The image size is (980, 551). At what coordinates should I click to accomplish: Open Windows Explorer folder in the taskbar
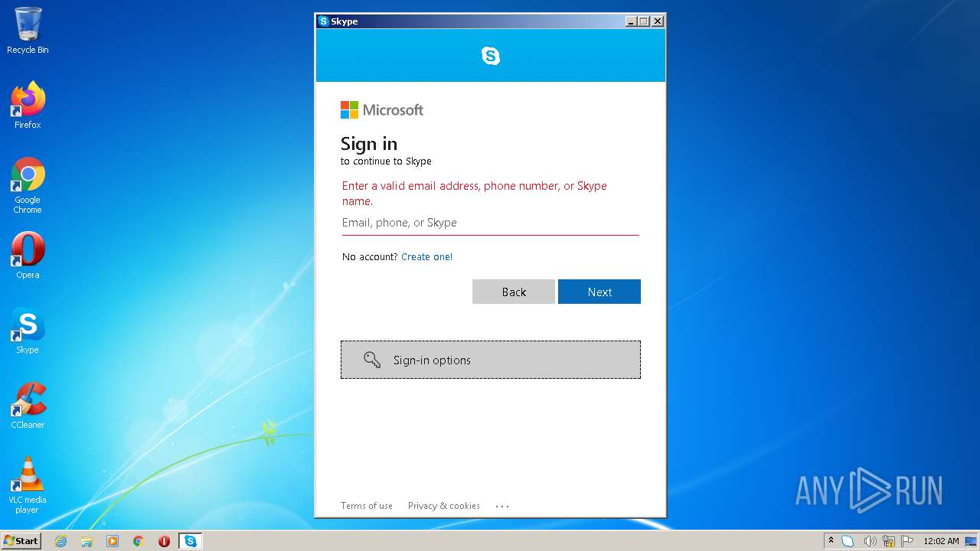tap(87, 541)
